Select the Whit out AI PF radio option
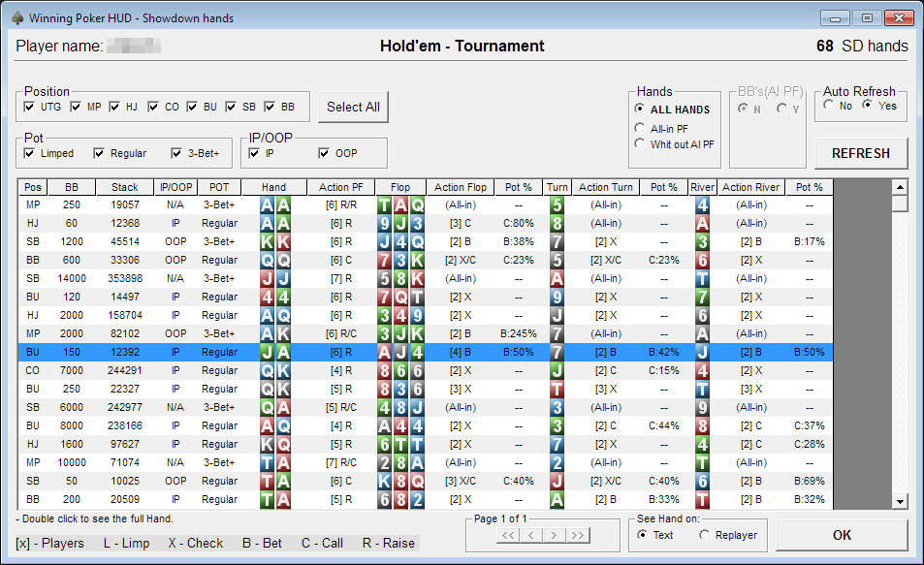The image size is (924, 565). (x=639, y=143)
